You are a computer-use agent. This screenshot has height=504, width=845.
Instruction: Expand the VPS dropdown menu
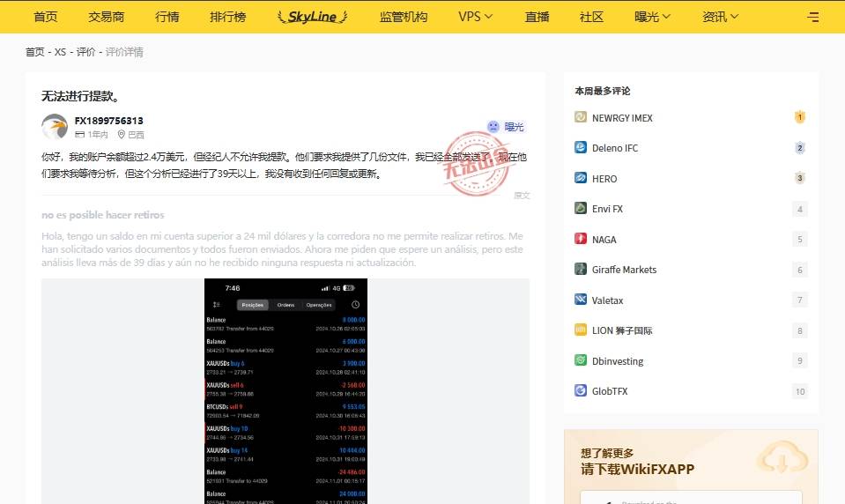click(x=475, y=17)
